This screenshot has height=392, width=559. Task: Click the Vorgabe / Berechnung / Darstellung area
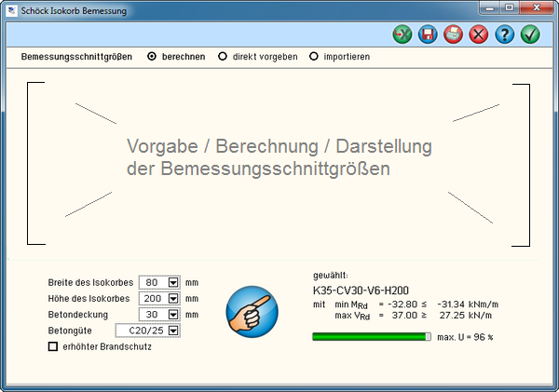click(x=279, y=158)
